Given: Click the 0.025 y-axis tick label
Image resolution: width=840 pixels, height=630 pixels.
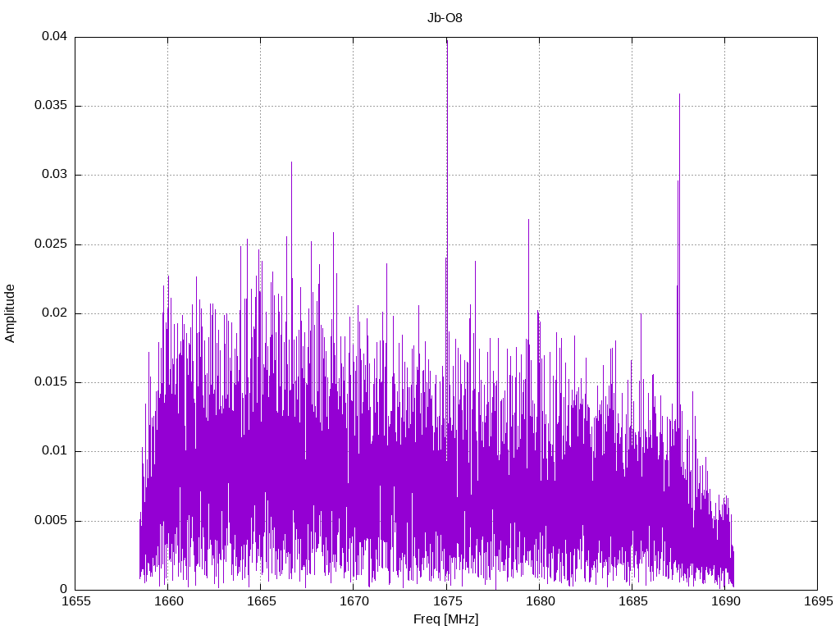Looking at the screenshot, I should pyautogui.click(x=50, y=244).
